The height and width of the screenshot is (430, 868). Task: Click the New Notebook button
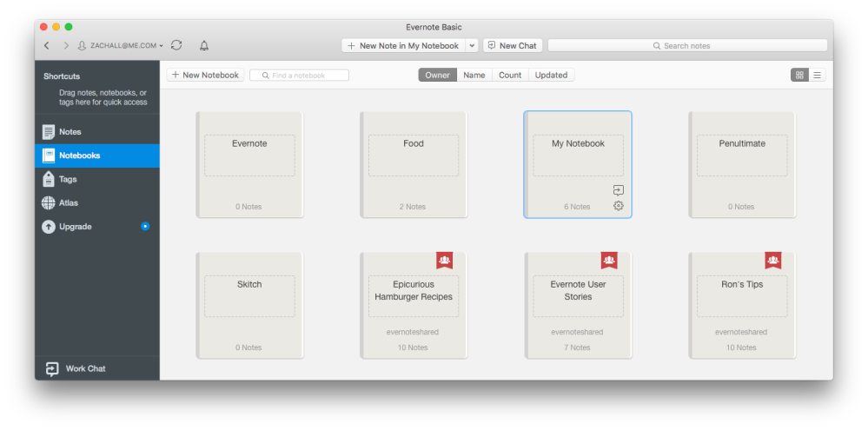[x=205, y=76]
